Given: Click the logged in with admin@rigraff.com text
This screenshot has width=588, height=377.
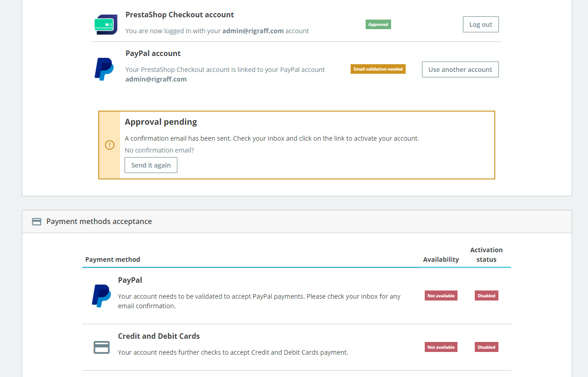Looking at the screenshot, I should pyautogui.click(x=217, y=31).
